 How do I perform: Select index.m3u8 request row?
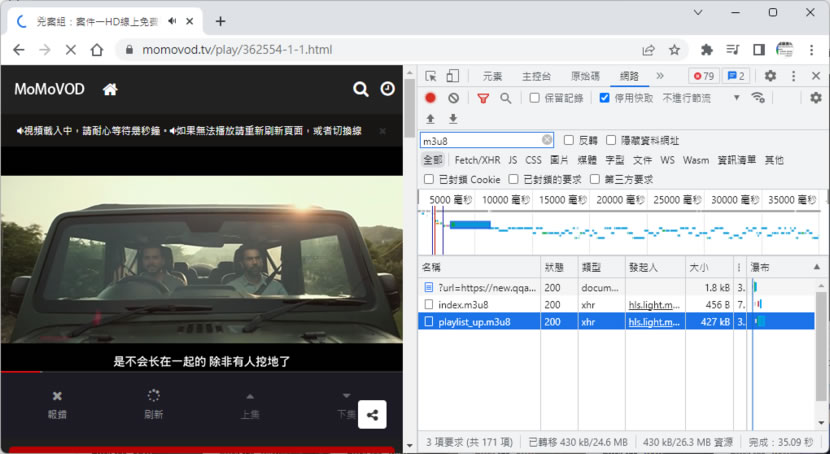(616, 305)
